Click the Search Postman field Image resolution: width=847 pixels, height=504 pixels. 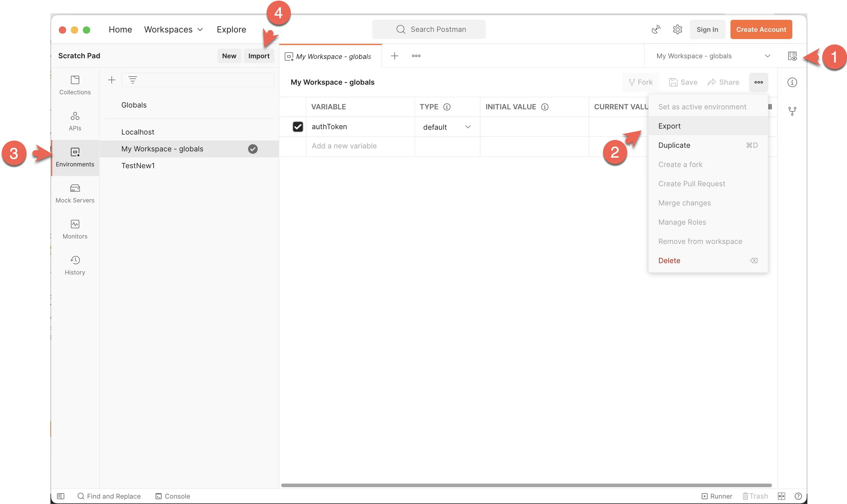pyautogui.click(x=429, y=29)
